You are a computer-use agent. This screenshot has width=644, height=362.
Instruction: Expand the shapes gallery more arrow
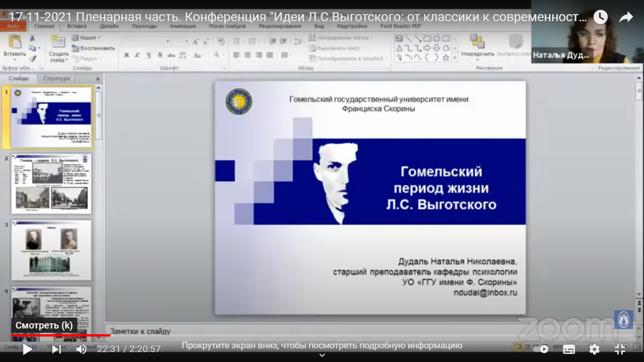pos(455,58)
